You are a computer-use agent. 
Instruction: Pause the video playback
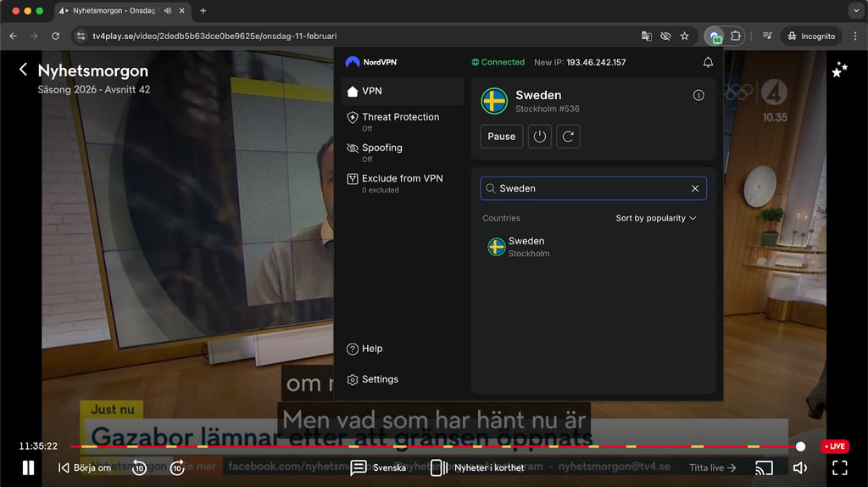point(28,468)
